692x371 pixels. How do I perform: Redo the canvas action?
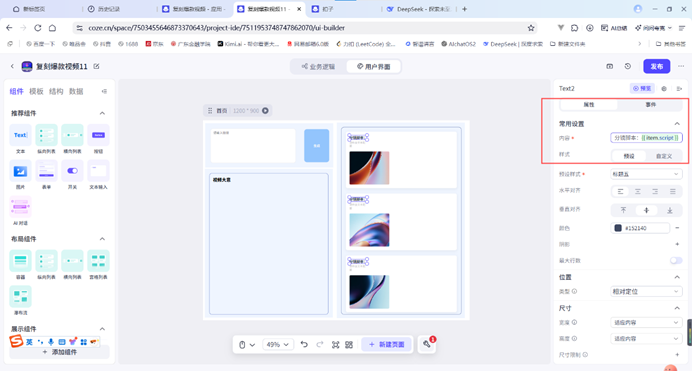pos(320,345)
